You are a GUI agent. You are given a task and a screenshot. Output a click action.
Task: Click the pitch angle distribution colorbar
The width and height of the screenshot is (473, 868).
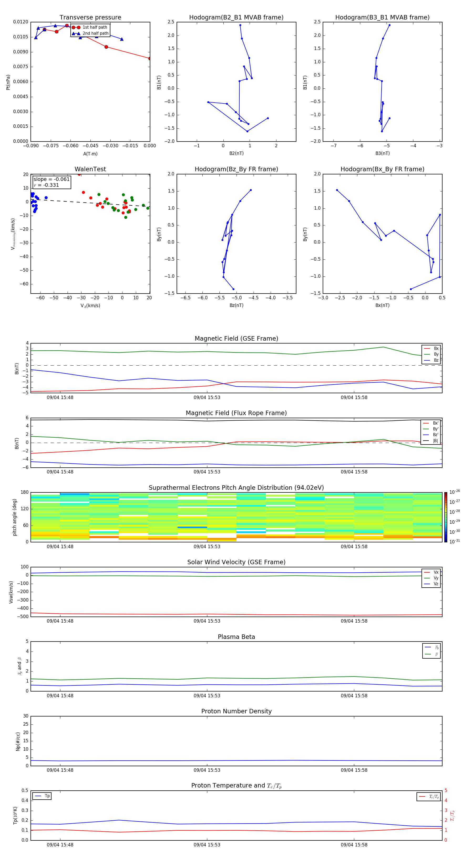click(x=445, y=517)
